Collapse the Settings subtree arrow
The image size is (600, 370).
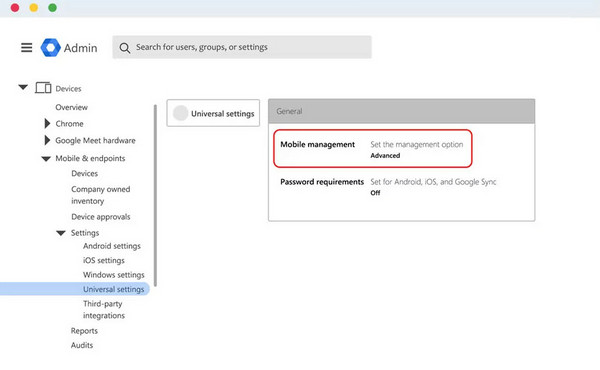pyautogui.click(x=61, y=233)
